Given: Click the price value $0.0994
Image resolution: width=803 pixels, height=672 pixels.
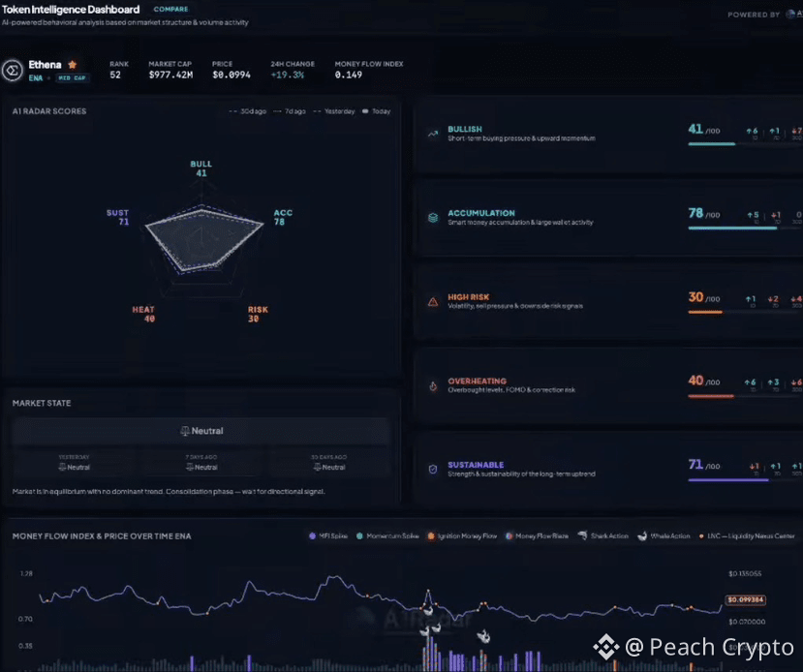Looking at the screenshot, I should click(x=231, y=75).
